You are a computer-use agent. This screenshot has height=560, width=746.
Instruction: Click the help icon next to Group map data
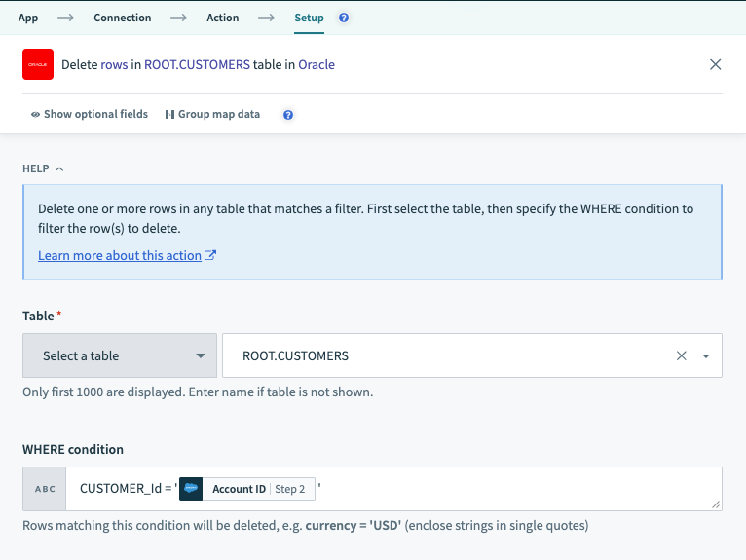pos(288,115)
